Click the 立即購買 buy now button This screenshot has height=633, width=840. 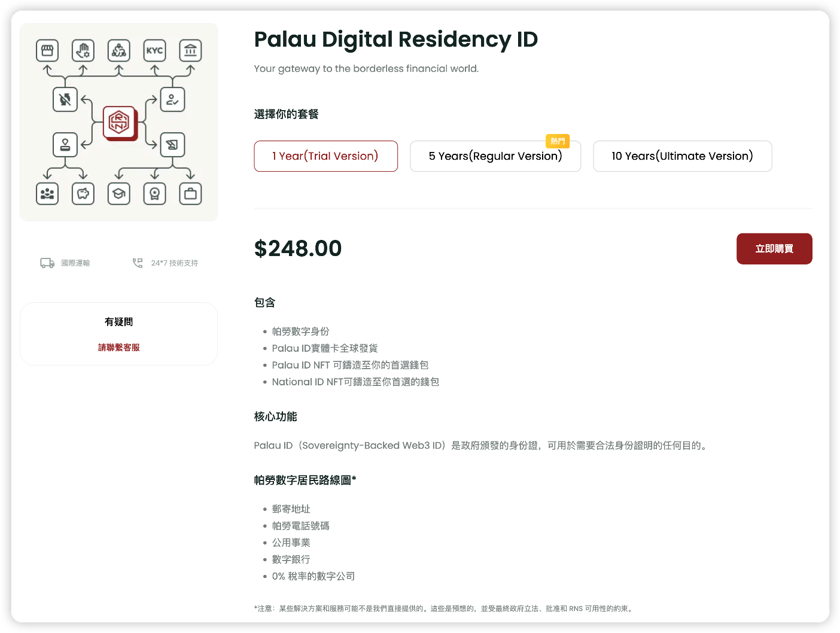pos(774,249)
